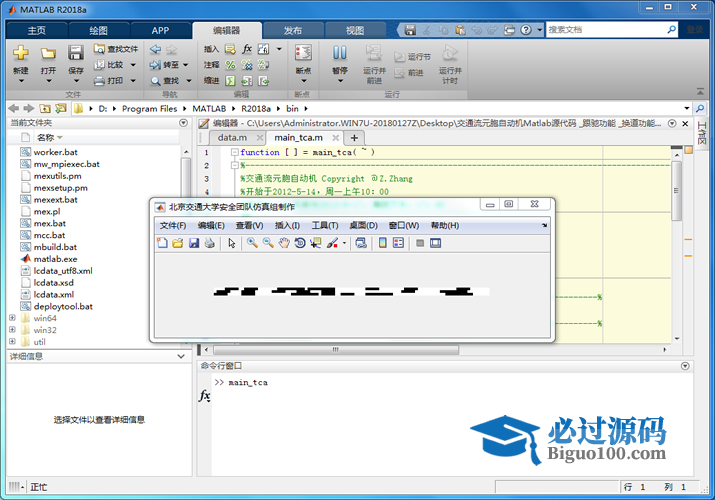Viewport: 715px width, 500px height.
Task: Select the data cursor tool in figure
Action: coord(316,243)
